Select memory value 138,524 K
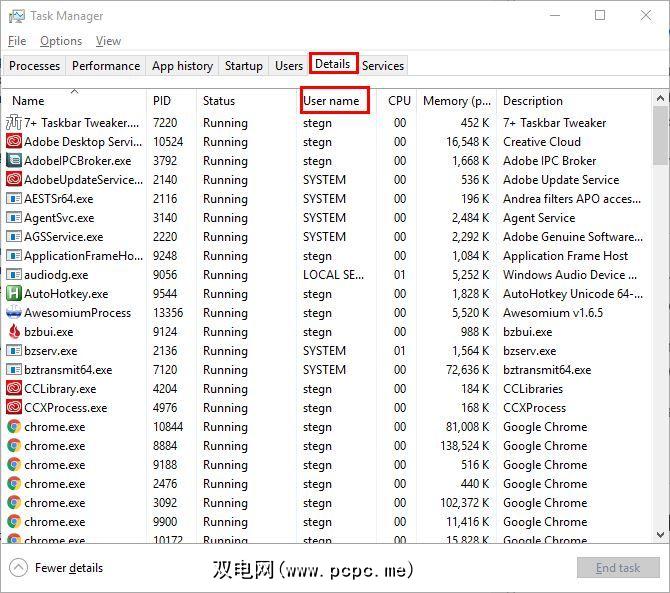670x593 pixels. pyautogui.click(x=465, y=446)
